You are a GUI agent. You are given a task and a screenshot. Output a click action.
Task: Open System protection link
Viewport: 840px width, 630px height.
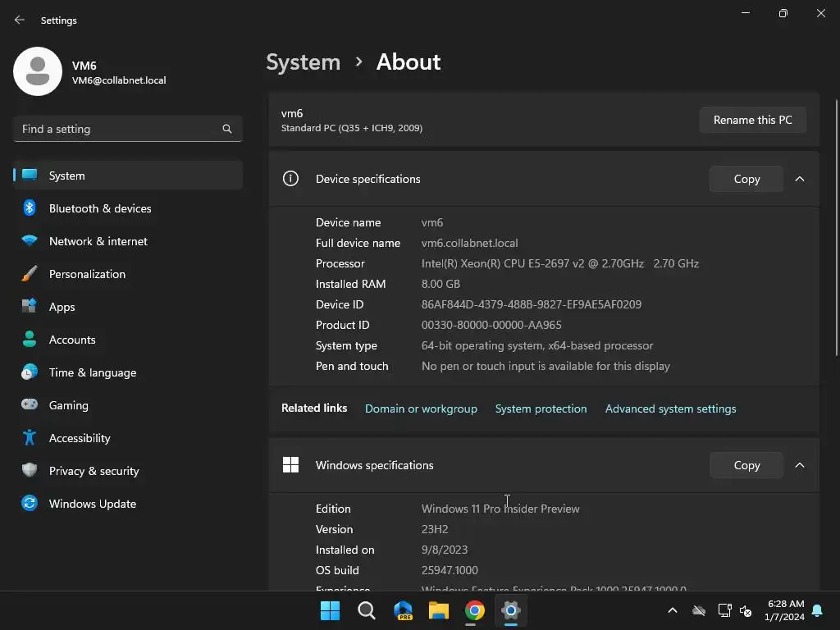pyautogui.click(x=541, y=409)
